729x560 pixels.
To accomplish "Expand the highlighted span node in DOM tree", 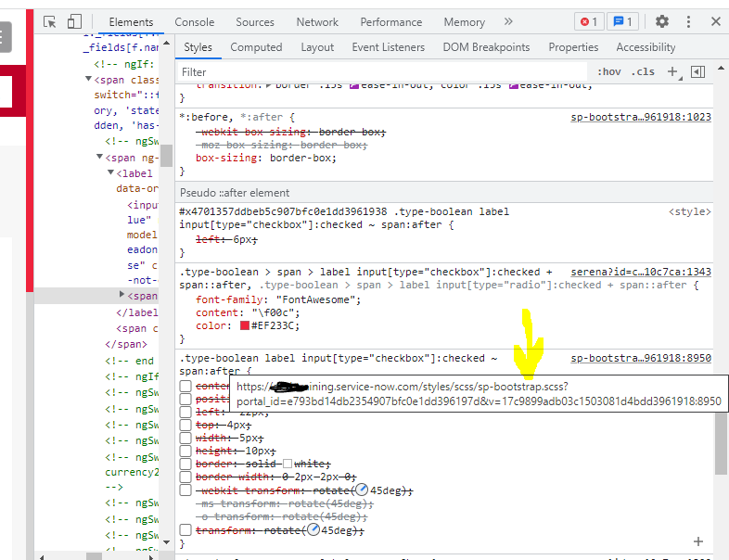I will 122,295.
